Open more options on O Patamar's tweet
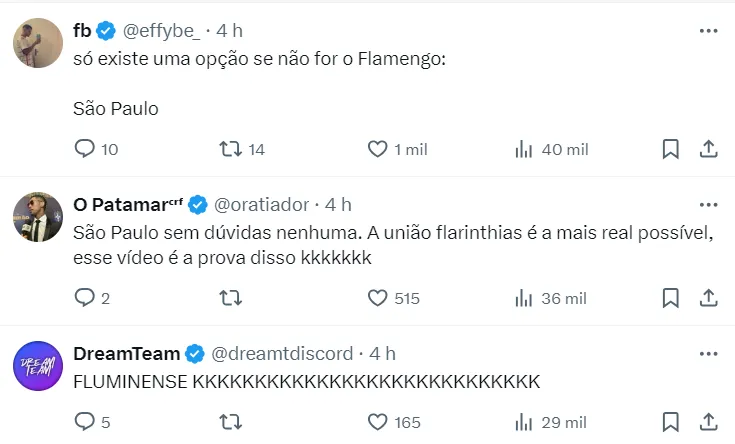Image resolution: width=735 pixels, height=444 pixels. coord(708,205)
